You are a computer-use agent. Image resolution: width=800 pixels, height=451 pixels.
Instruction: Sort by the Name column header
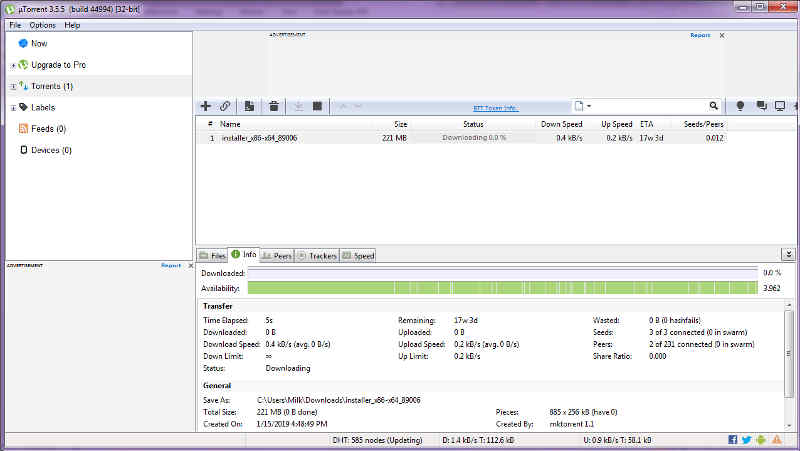[230, 124]
